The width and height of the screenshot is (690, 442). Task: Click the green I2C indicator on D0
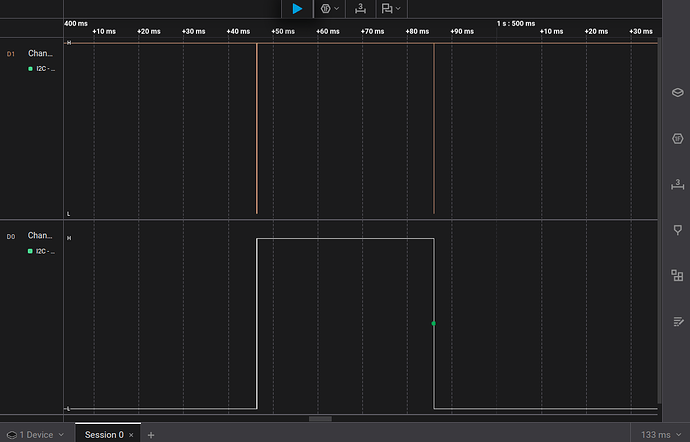[30, 251]
